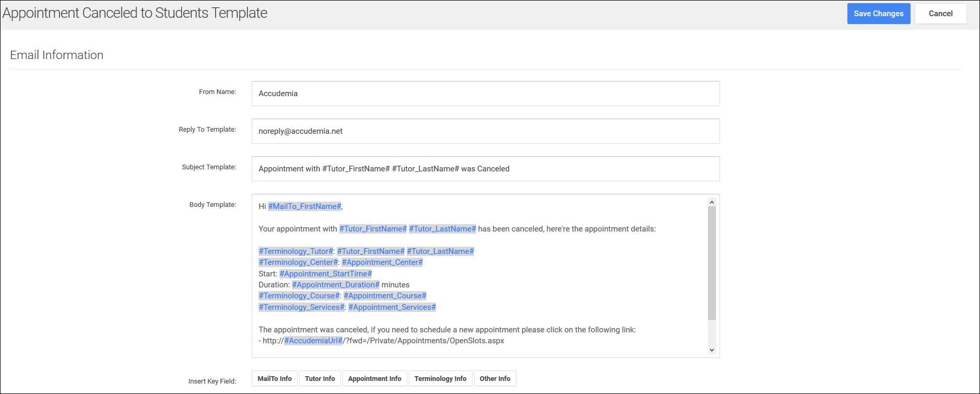
Task: Click #Terminology_Tutor# in the body
Action: pos(296,251)
